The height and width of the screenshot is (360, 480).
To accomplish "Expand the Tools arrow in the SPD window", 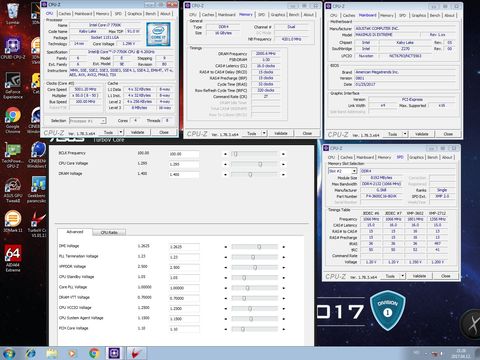I will [403, 276].
